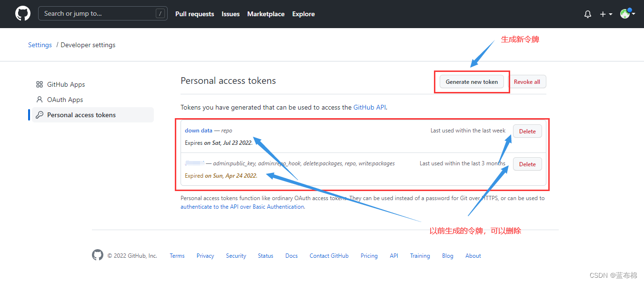Open Privacy footer link

[x=205, y=256]
